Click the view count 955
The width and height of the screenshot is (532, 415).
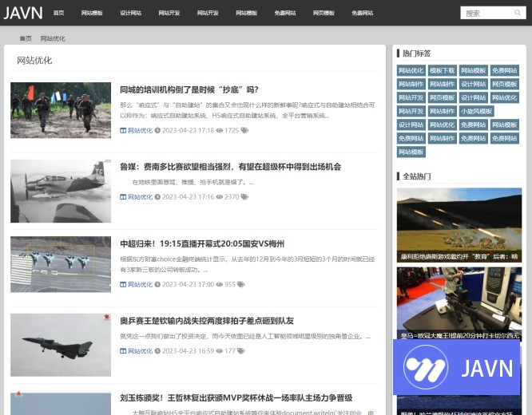pyautogui.click(x=230, y=284)
